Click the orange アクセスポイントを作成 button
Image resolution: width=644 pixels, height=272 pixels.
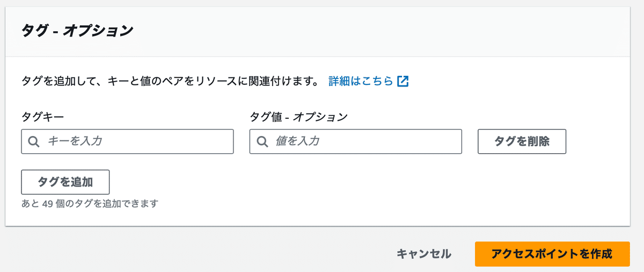552,254
